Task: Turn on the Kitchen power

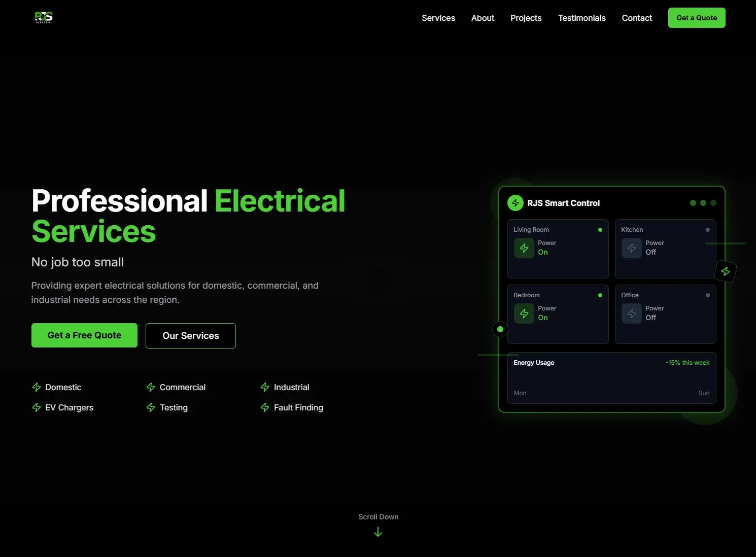Action: (632, 248)
